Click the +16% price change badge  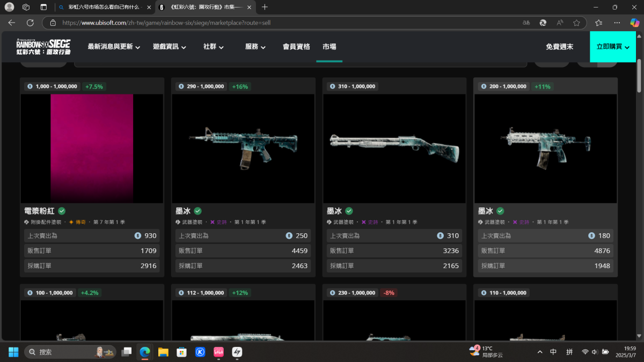pos(240,86)
